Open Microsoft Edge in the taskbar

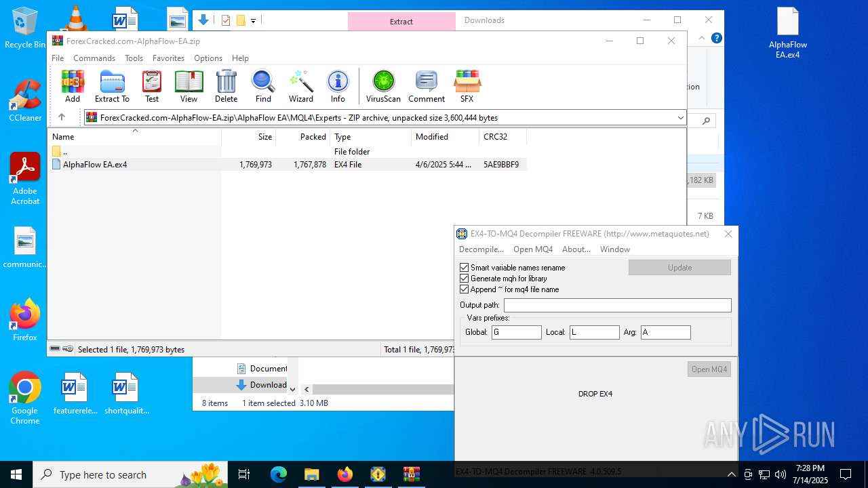(279, 474)
